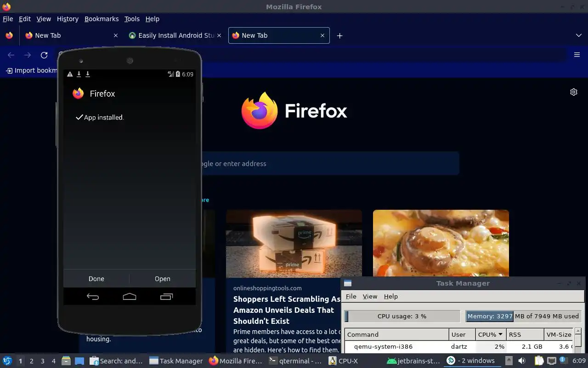Sort Task Manager by User column
This screenshot has width=588, height=368.
click(462, 334)
